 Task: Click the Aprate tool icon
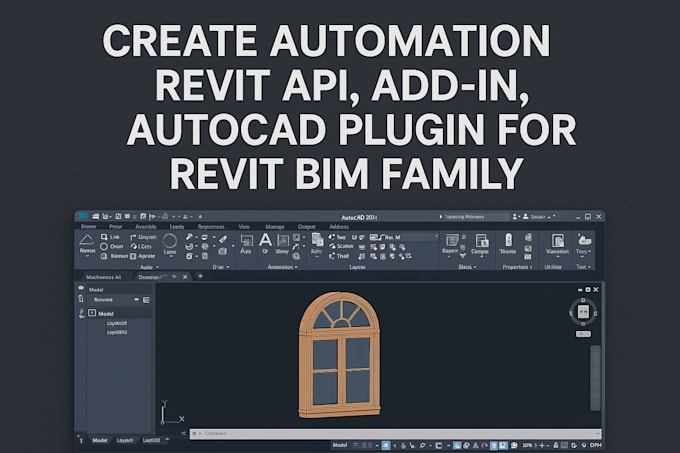tap(134, 256)
